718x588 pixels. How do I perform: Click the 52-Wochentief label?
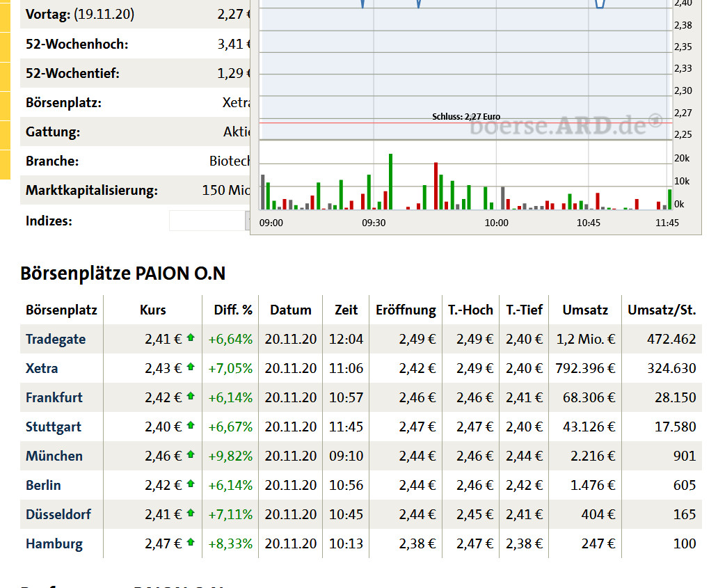[x=72, y=73]
